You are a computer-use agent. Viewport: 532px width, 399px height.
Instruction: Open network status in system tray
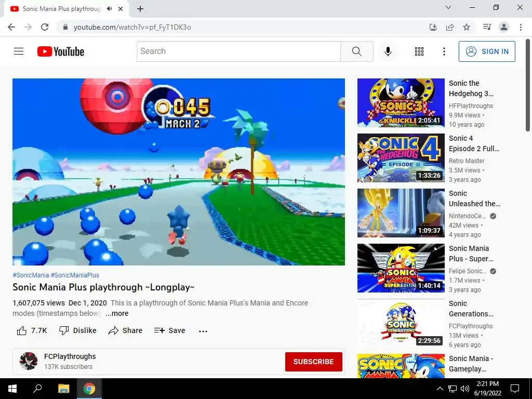(453, 389)
